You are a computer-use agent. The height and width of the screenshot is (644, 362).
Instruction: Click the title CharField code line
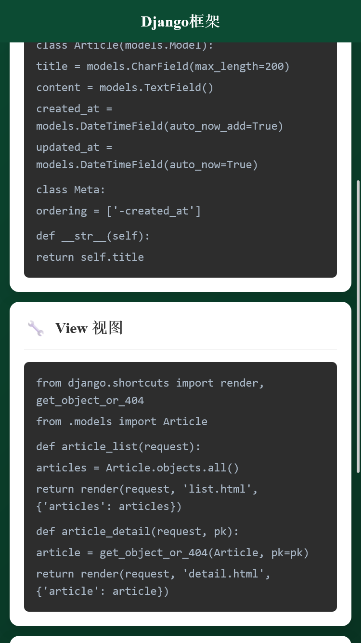[x=163, y=67]
